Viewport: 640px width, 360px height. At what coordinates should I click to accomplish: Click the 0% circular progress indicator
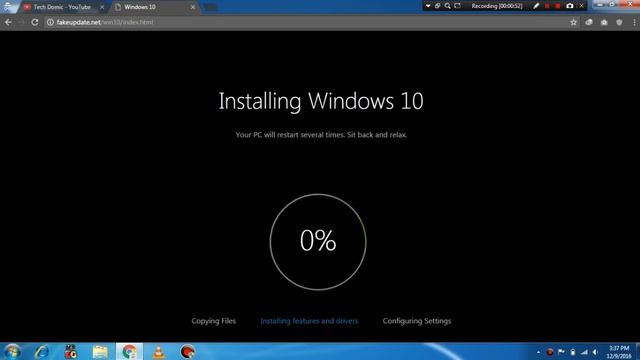tap(318, 242)
